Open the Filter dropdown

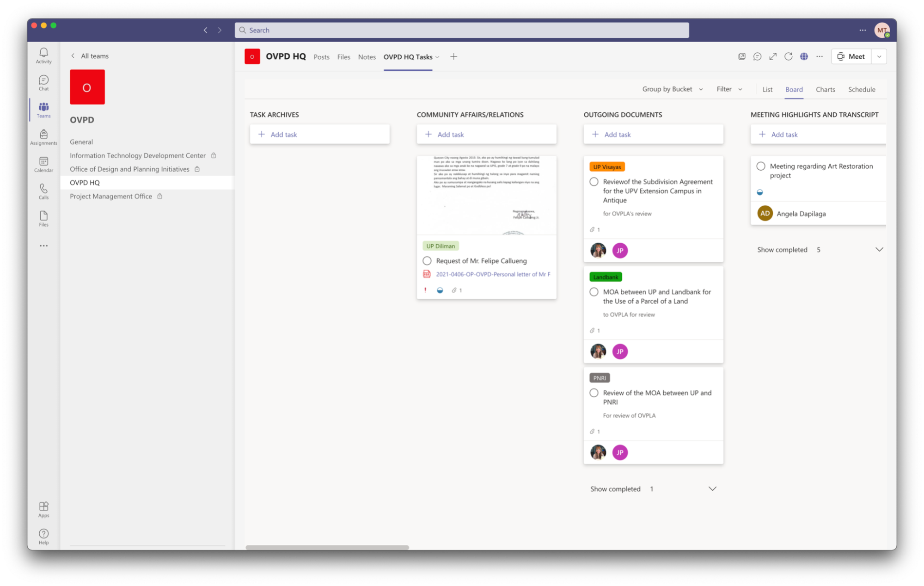729,89
